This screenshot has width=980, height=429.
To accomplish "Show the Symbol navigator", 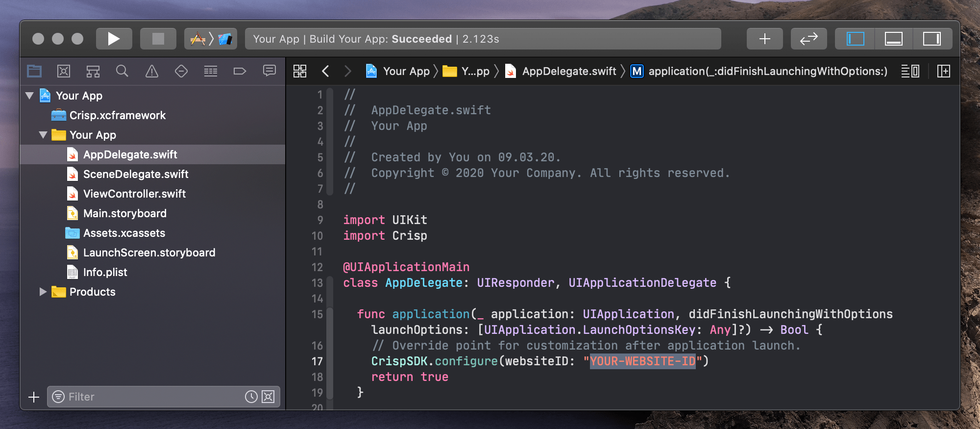I will click(93, 71).
